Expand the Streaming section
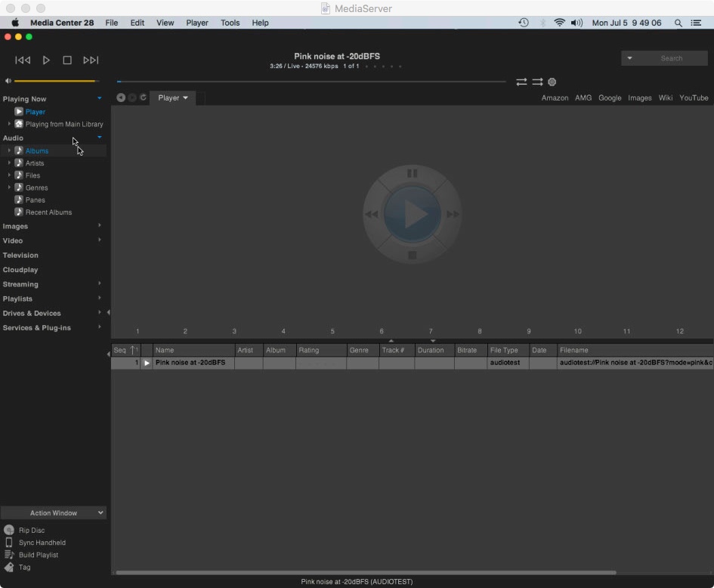 pos(99,283)
